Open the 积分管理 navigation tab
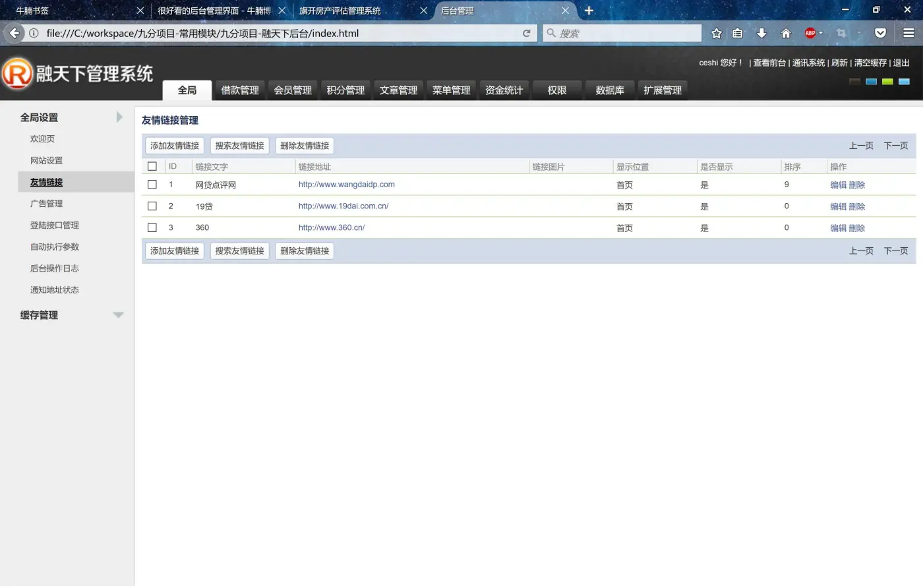This screenshot has height=588, width=923. [345, 90]
